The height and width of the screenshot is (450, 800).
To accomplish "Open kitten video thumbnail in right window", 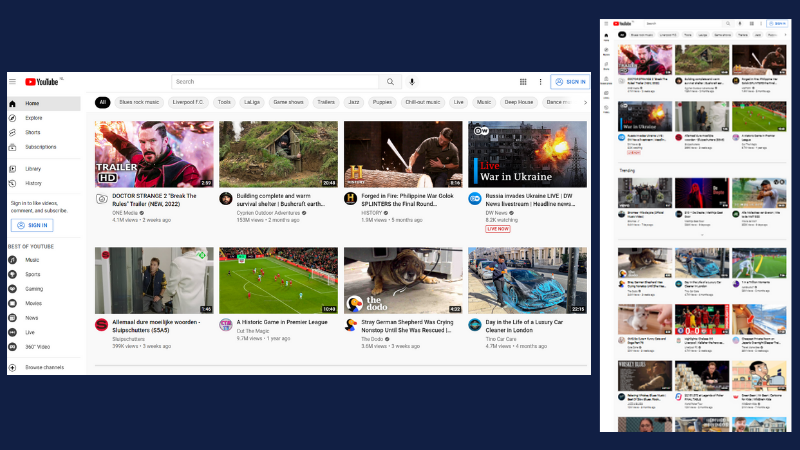I will point(645,319).
